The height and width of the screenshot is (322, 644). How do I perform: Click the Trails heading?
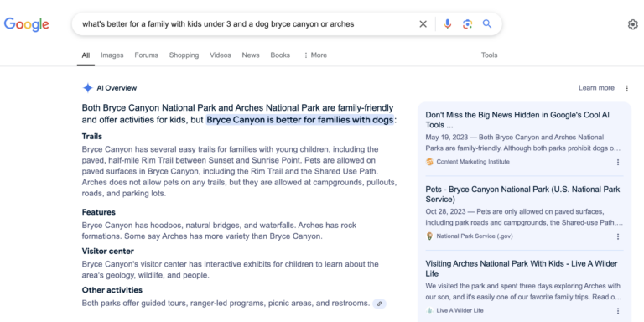pyautogui.click(x=92, y=137)
